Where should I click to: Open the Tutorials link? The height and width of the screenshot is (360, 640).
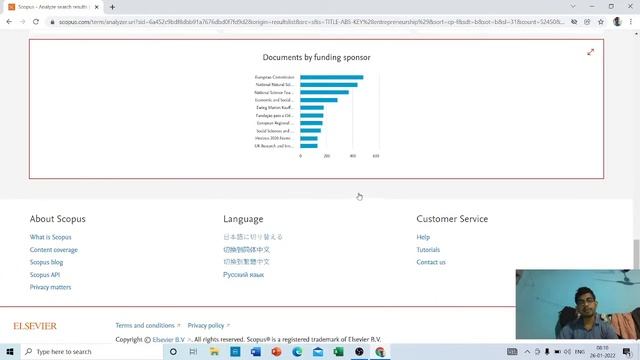click(428, 250)
